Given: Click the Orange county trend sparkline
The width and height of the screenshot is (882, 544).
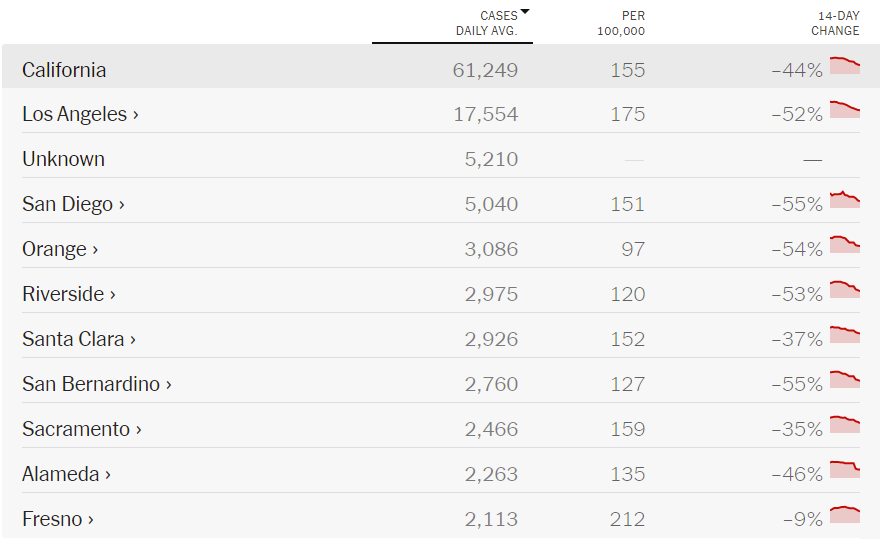Looking at the screenshot, I should (845, 245).
